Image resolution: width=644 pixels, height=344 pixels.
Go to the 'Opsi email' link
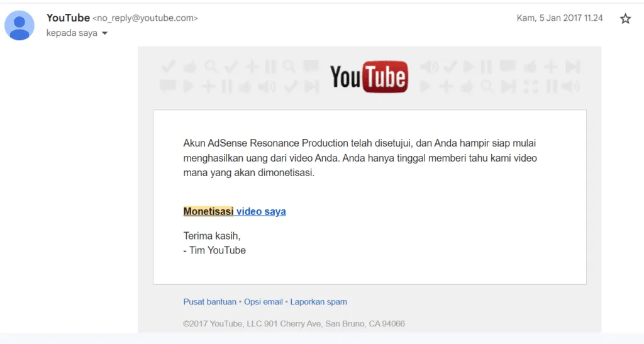click(264, 302)
